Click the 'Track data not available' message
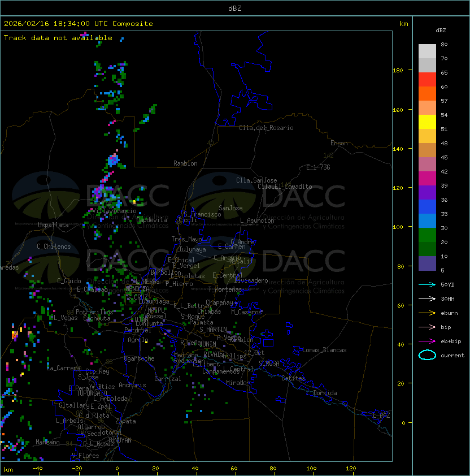The image size is (470, 476). point(58,38)
